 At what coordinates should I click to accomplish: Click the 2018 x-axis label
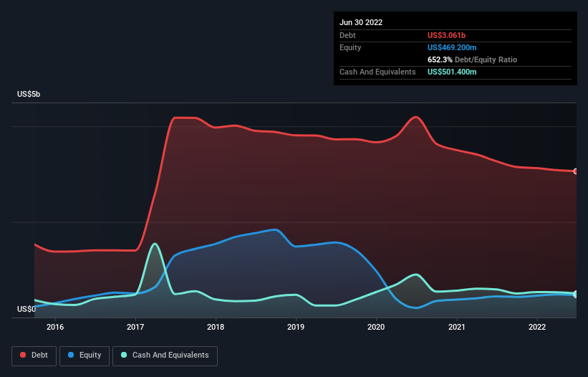click(216, 327)
